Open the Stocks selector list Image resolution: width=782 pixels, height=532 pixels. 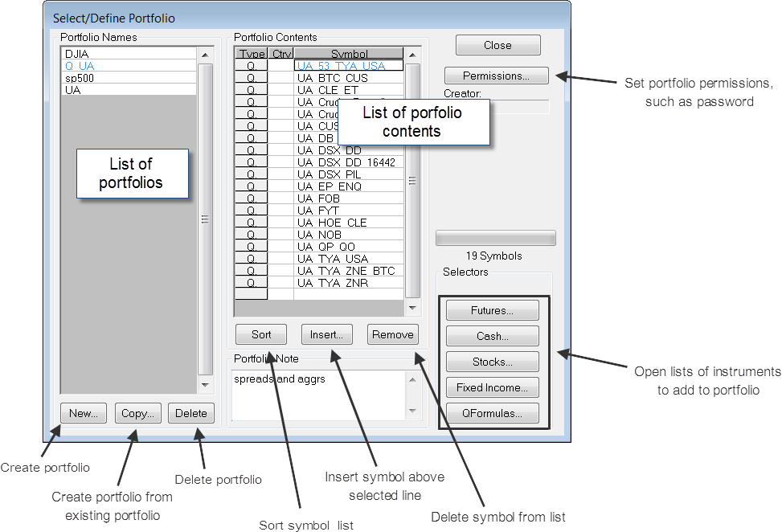493,362
